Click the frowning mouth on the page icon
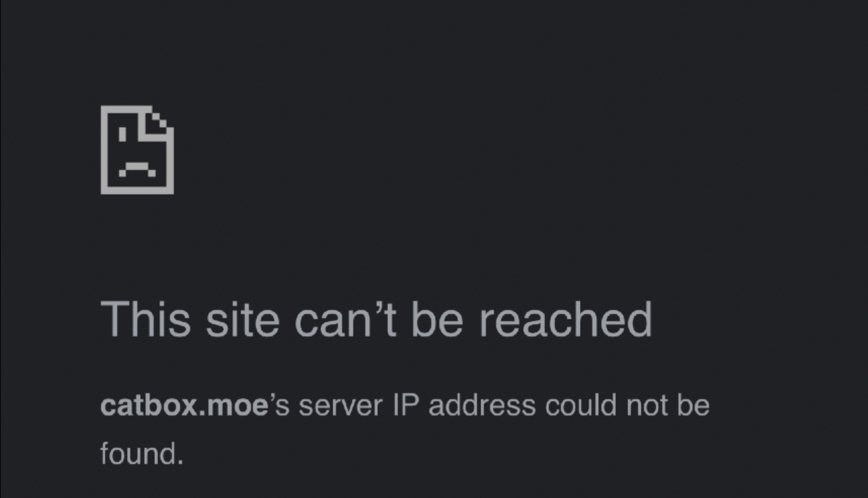This screenshot has width=868, height=498. click(x=137, y=169)
